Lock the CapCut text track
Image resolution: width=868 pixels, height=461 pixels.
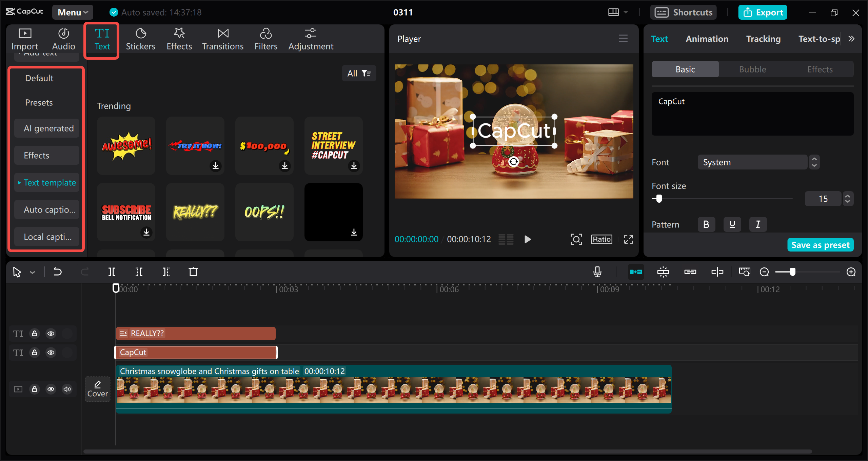[x=35, y=353]
